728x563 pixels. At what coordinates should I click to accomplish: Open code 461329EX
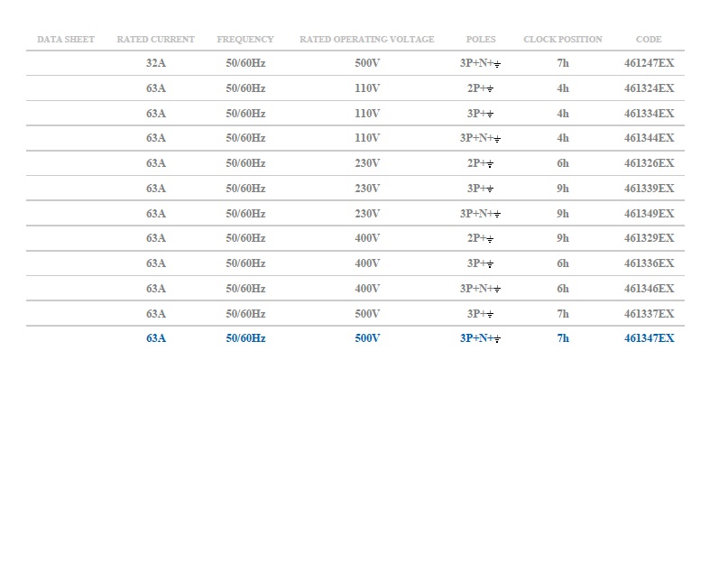pyautogui.click(x=649, y=238)
